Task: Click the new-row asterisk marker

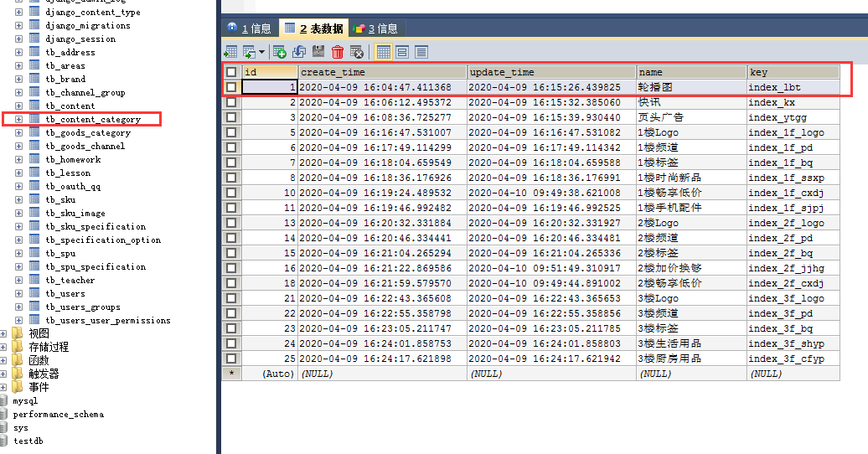Action: click(231, 374)
